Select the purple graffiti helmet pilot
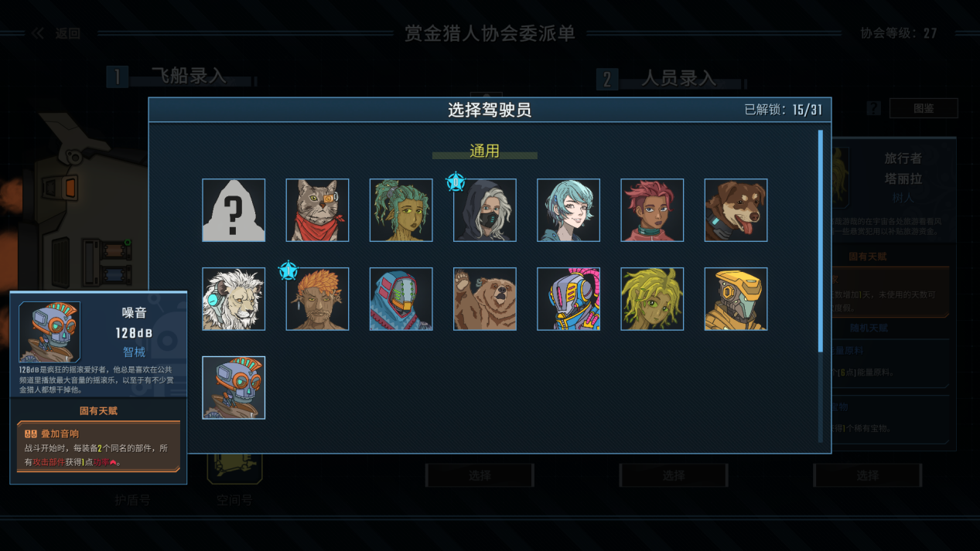Viewport: 980px width, 551px height. (x=569, y=299)
